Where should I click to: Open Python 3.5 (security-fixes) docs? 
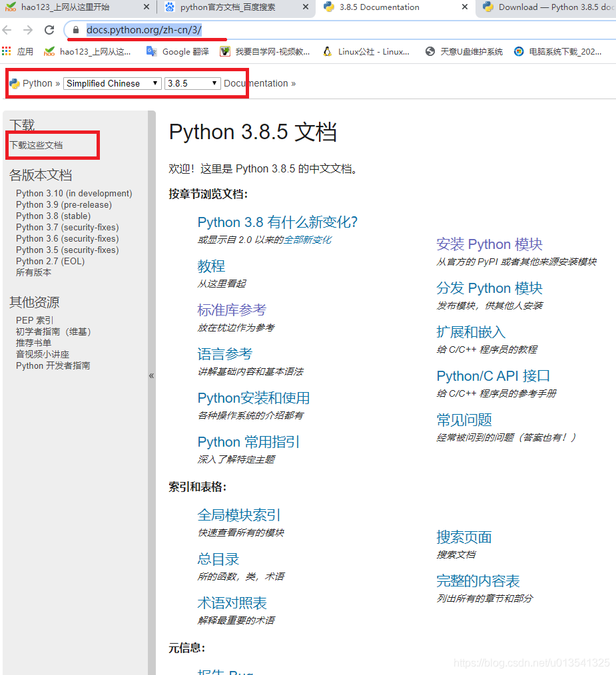[x=67, y=250]
